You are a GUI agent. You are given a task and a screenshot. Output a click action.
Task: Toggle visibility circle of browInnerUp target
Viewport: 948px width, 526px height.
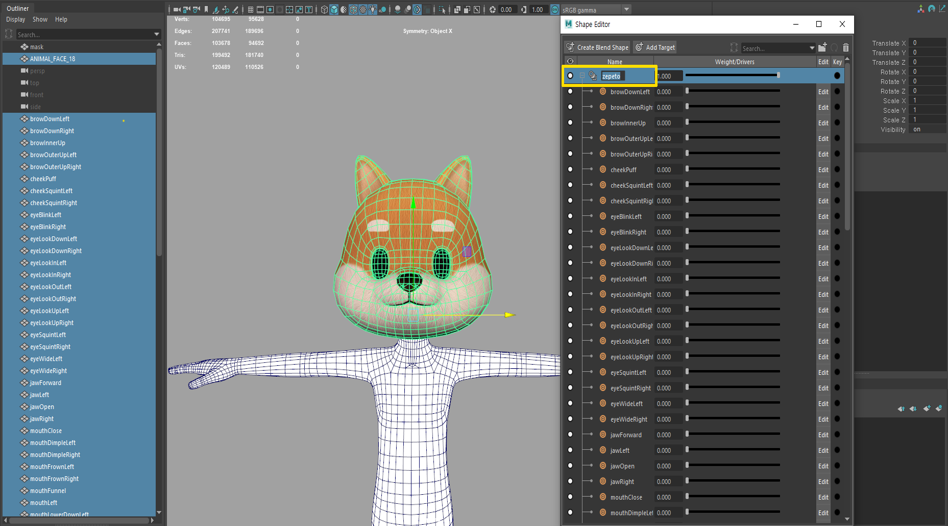click(570, 123)
